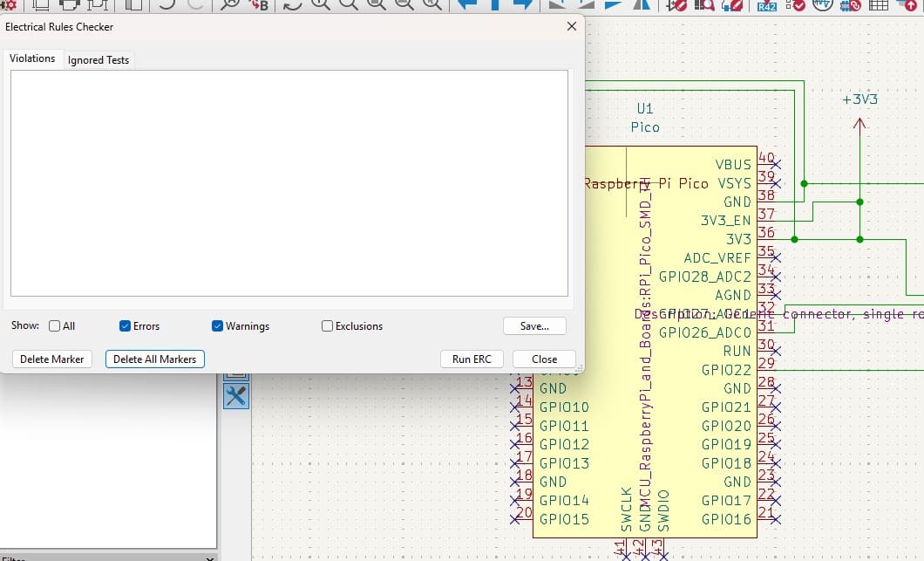Viewport: 924px width, 561px height.
Task: Uncheck the Warnings checkbox
Action: click(x=217, y=326)
